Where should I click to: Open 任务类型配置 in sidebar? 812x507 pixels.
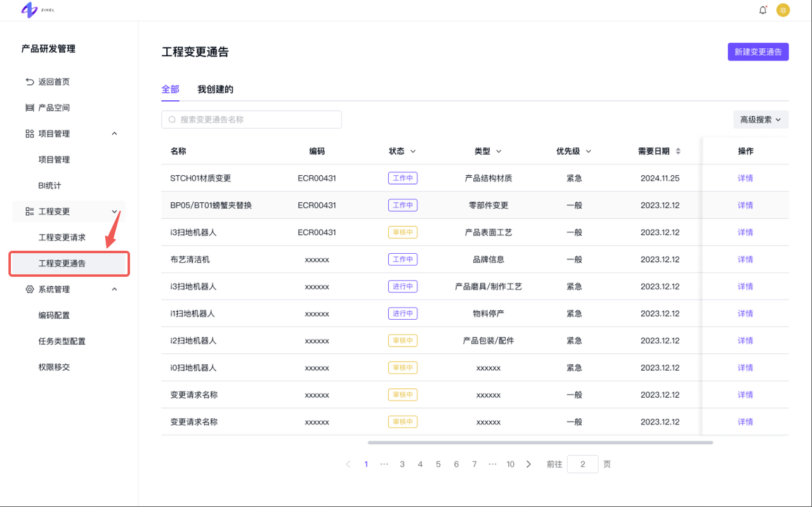coord(62,341)
